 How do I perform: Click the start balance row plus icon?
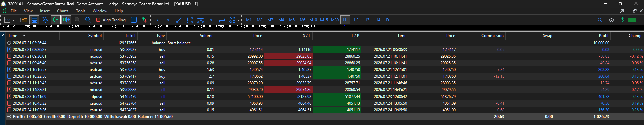pyautogui.click(x=9, y=43)
